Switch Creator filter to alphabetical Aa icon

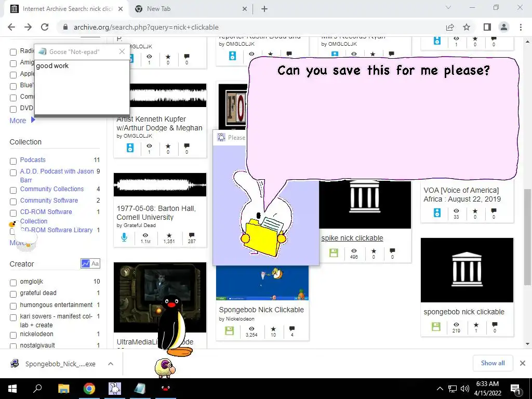(x=96, y=263)
